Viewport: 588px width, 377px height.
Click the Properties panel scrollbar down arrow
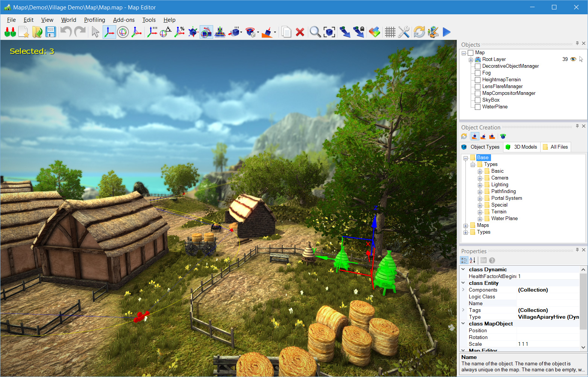tap(583, 347)
